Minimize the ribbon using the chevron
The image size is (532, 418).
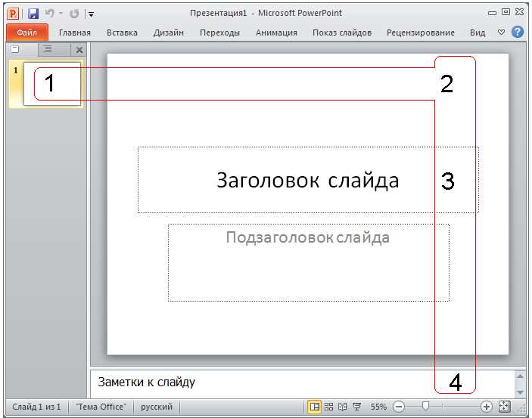501,33
